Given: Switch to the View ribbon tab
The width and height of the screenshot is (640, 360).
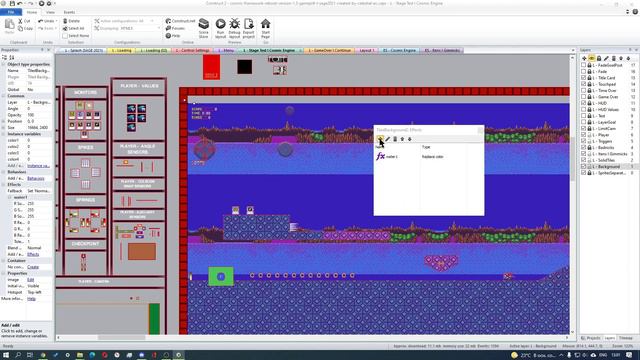Looking at the screenshot, I should click(50, 12).
